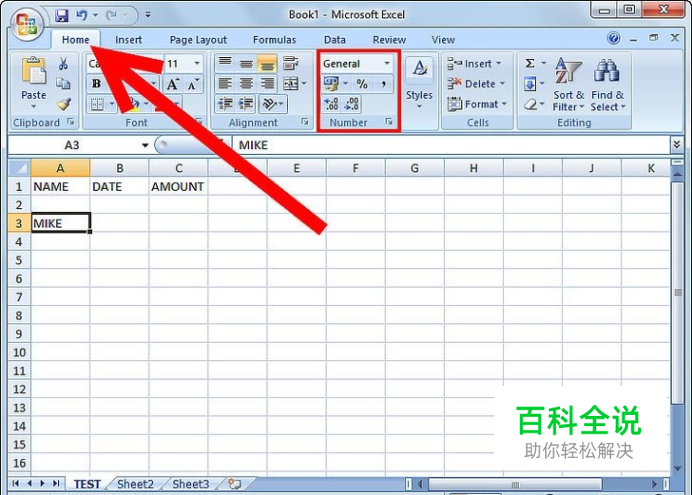The image size is (692, 495).
Task: Open the Format cells menu
Action: (477, 104)
